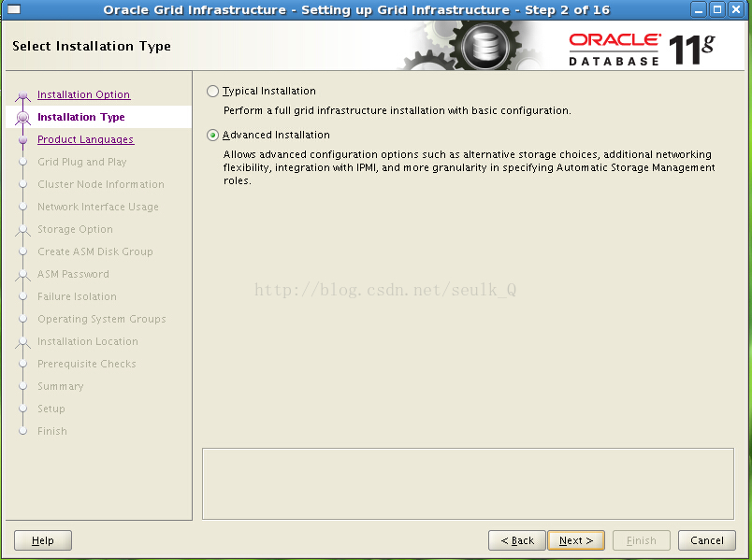Click the Installation Option step bullet icon
This screenshot has width=752, height=560.
click(22, 95)
